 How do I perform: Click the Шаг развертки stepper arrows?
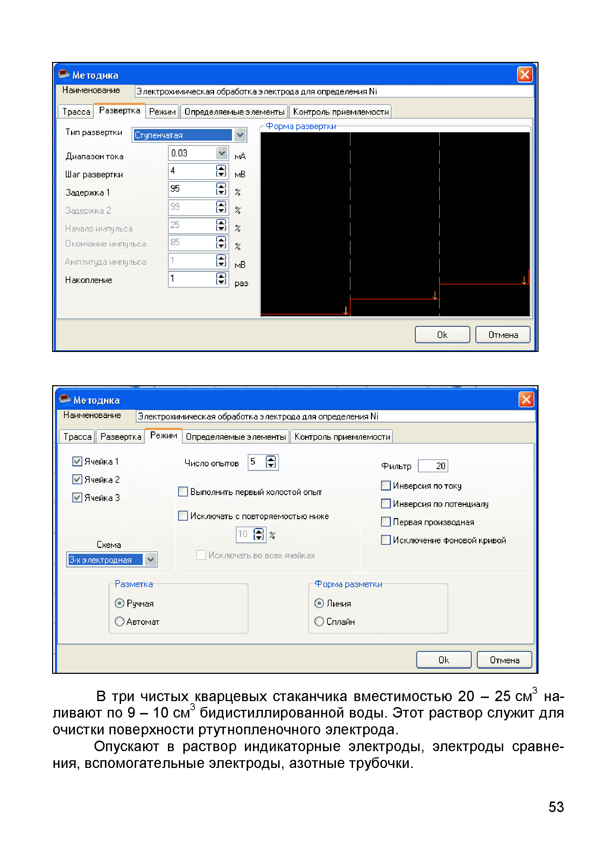point(221,171)
